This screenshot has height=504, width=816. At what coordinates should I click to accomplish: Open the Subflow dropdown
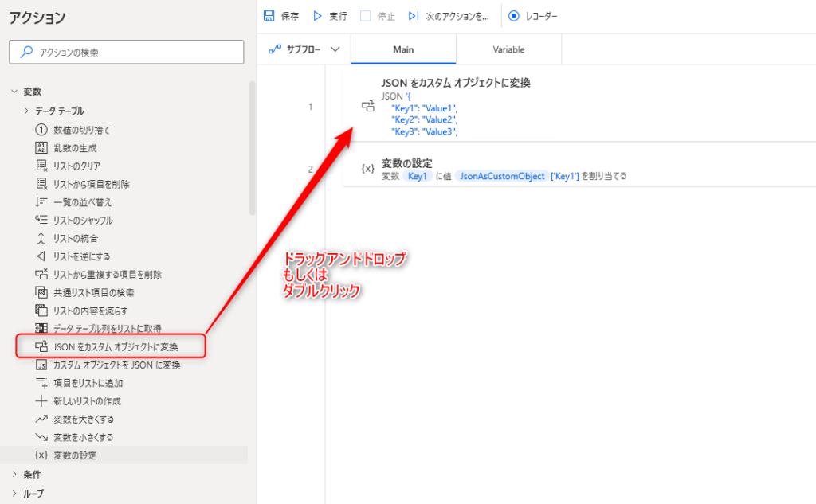(x=304, y=49)
